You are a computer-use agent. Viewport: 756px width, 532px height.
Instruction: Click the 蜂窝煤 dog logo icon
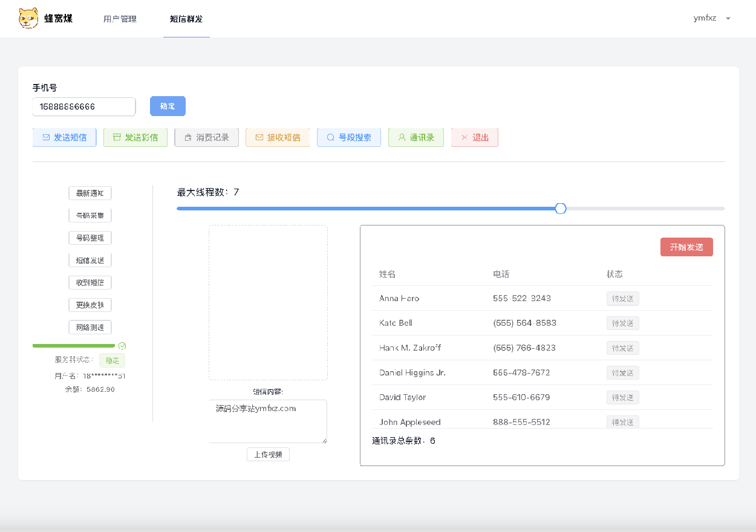coord(28,18)
